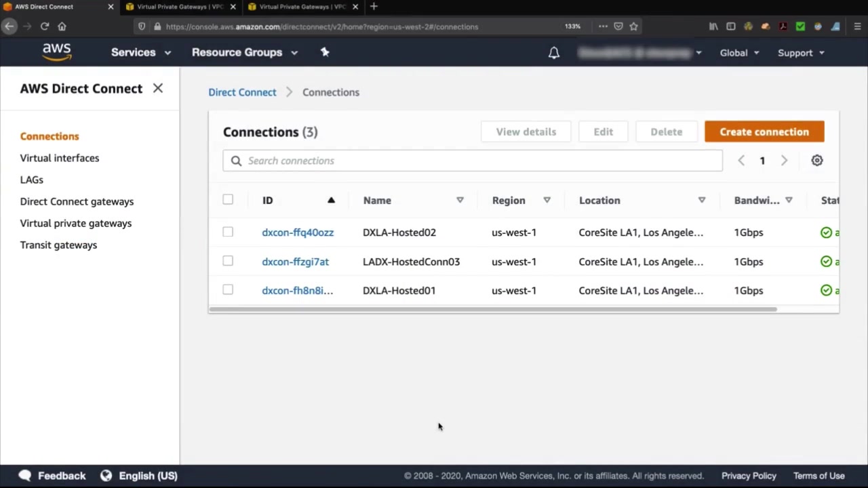Viewport: 868px width, 488px height.
Task: Open the notifications bell
Action: click(x=554, y=53)
